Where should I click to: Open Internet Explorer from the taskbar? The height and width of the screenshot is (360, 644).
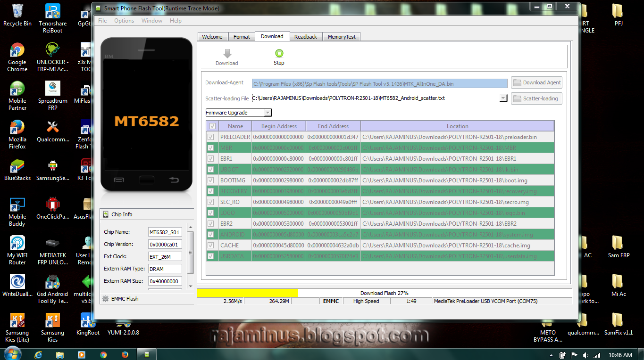click(x=39, y=354)
